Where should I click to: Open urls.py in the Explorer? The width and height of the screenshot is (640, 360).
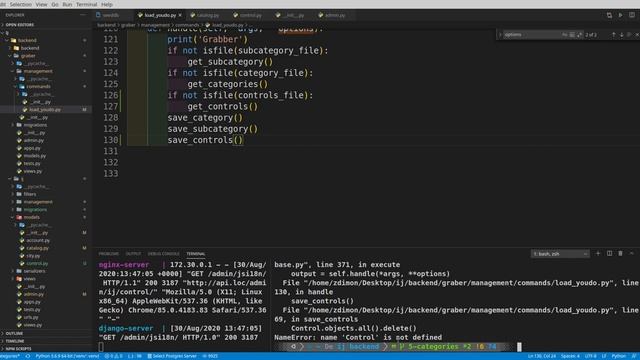(31, 317)
